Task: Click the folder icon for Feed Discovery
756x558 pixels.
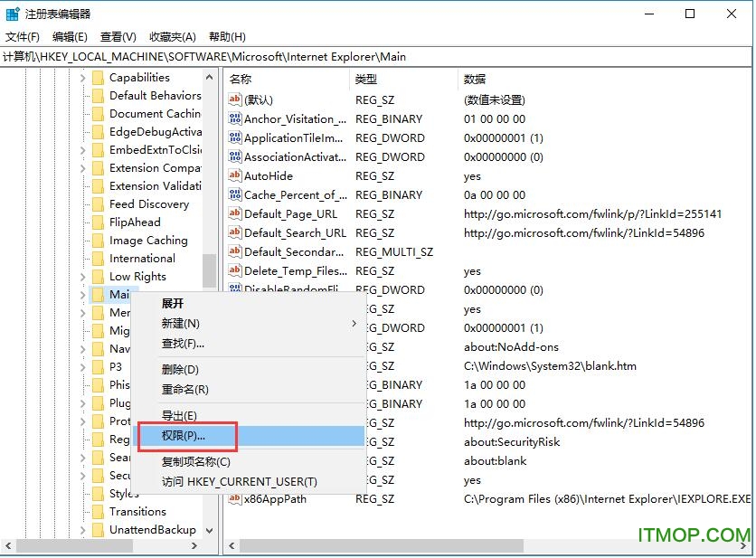Action: coord(99,204)
